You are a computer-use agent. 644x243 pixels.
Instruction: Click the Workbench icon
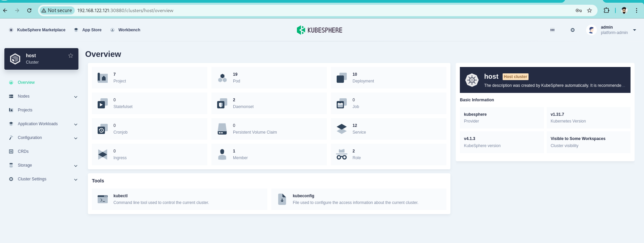(x=112, y=30)
